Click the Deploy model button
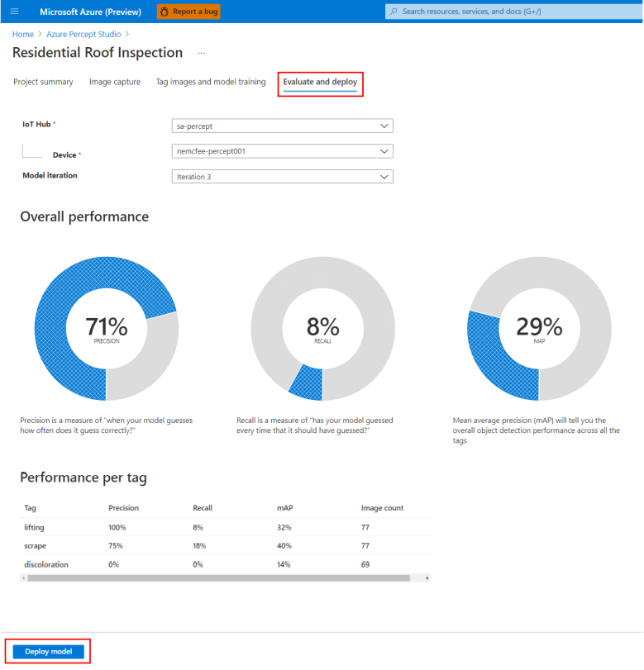644x670 pixels. [48, 651]
